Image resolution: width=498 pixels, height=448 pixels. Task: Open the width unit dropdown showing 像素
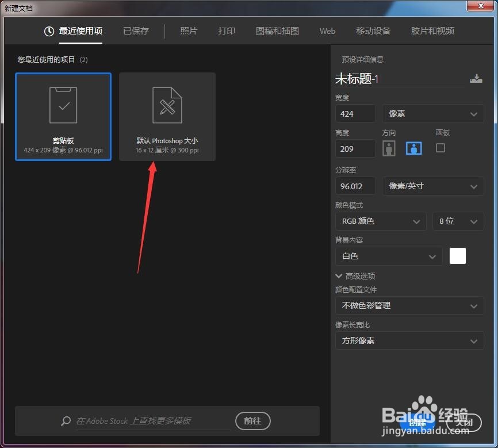pyautogui.click(x=432, y=113)
